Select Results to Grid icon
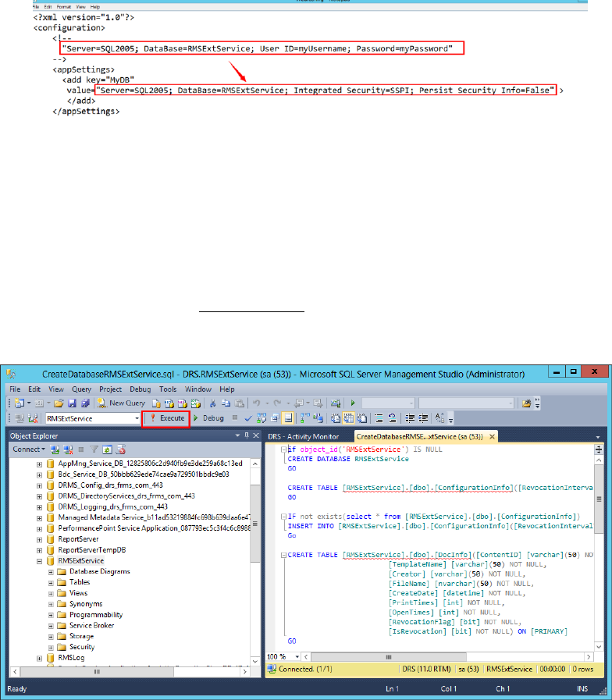Viewport: 612px width, 700px height. pyautogui.click(x=348, y=418)
